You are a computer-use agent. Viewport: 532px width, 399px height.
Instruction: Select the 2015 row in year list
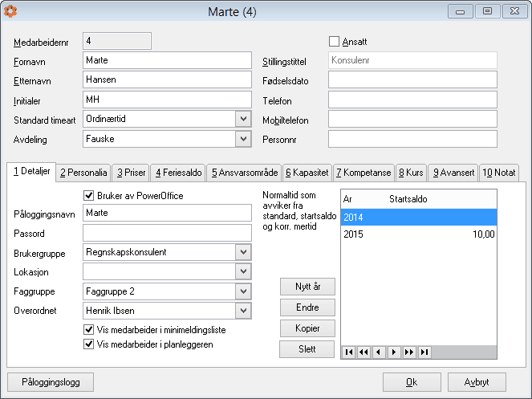pyautogui.click(x=419, y=234)
